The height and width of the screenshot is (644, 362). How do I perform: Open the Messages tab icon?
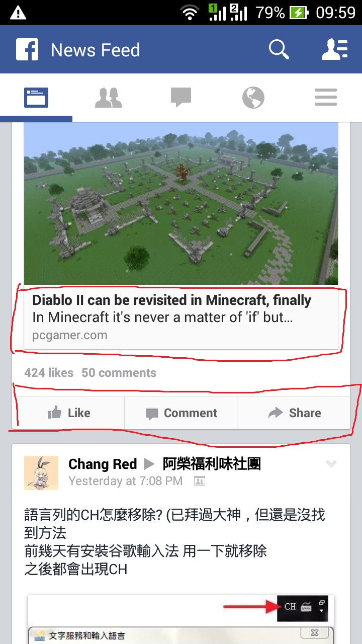tap(181, 98)
